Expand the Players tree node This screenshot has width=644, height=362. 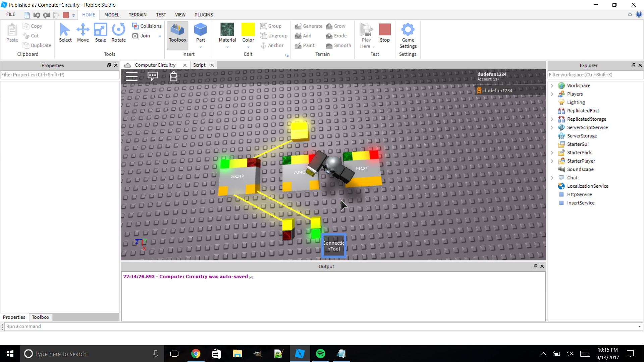[552, 94]
